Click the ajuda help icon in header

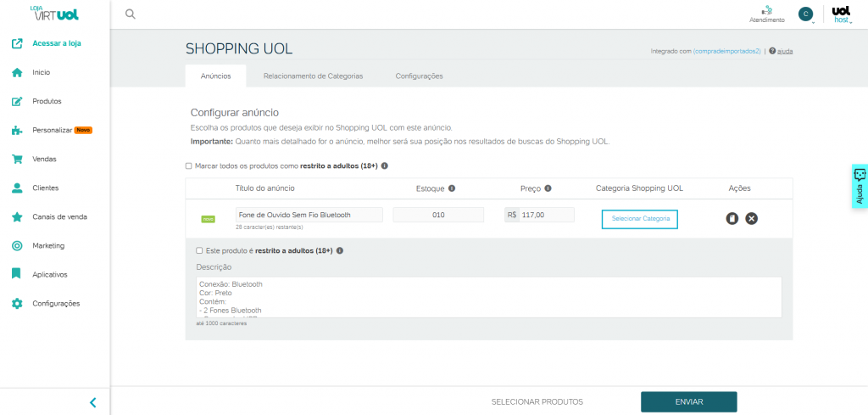click(x=772, y=50)
